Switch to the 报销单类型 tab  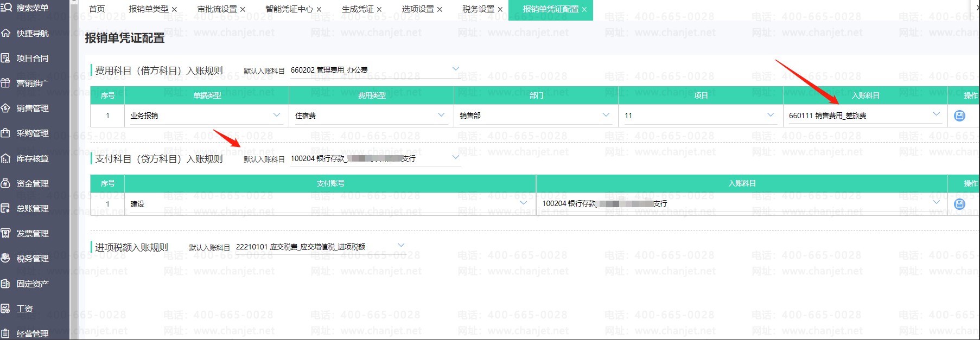149,9
